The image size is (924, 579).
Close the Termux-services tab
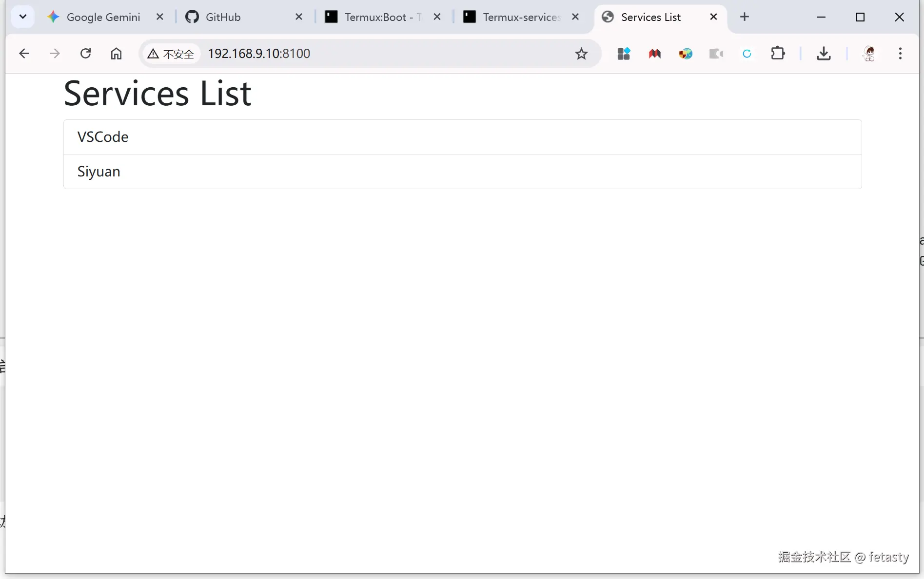click(x=575, y=17)
